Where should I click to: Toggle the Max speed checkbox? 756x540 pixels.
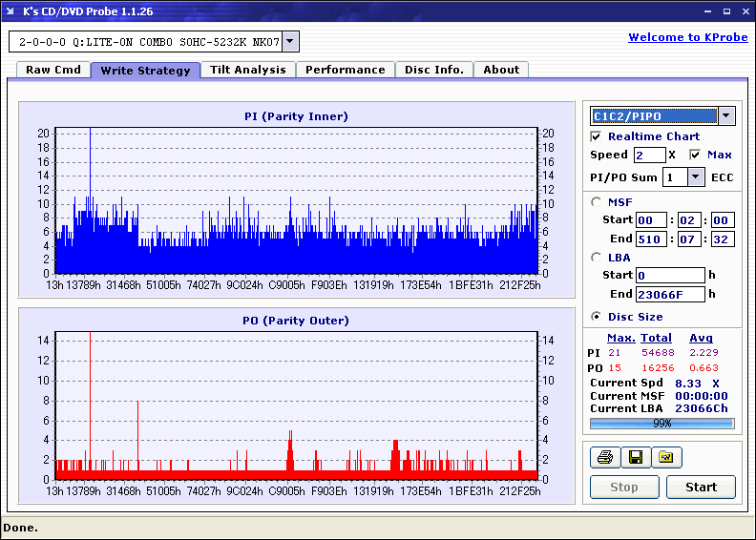(x=695, y=155)
